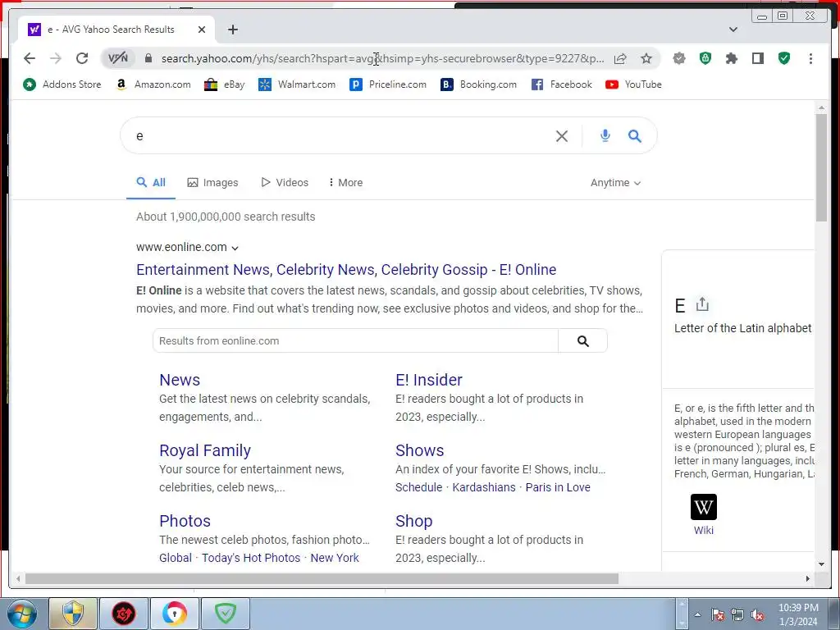Open the Extensions puzzle menu
840x630 pixels.
731,58
